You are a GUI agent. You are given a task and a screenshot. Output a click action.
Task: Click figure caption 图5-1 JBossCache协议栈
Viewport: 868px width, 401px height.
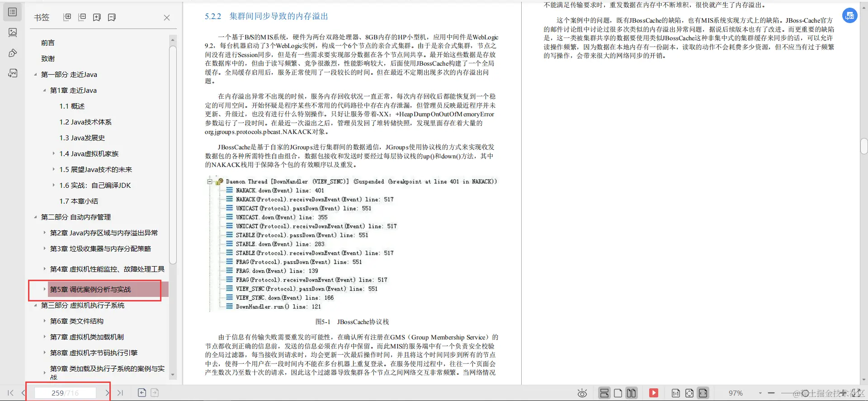[352, 322]
